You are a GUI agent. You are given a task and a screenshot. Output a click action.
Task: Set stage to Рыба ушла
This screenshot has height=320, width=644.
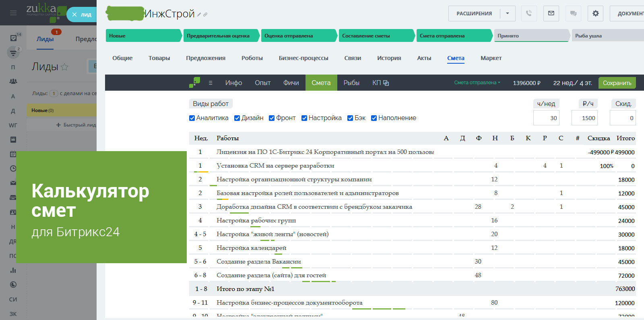point(608,35)
